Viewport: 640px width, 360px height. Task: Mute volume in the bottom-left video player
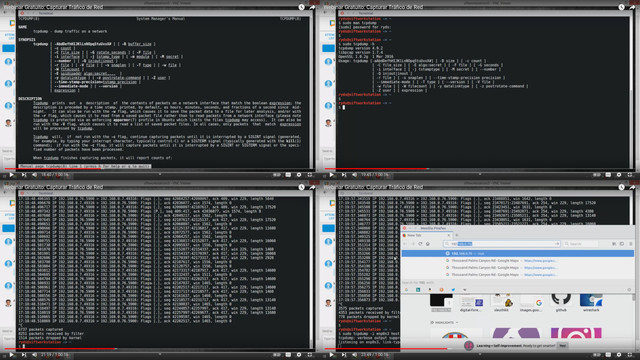coord(34,355)
